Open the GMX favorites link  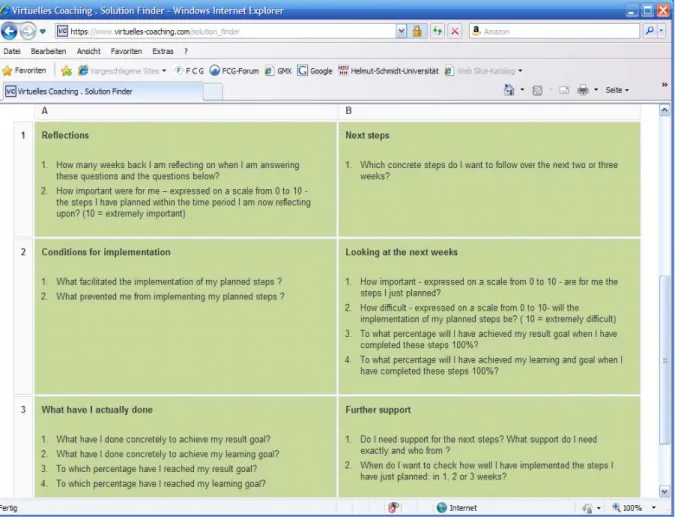(278, 71)
